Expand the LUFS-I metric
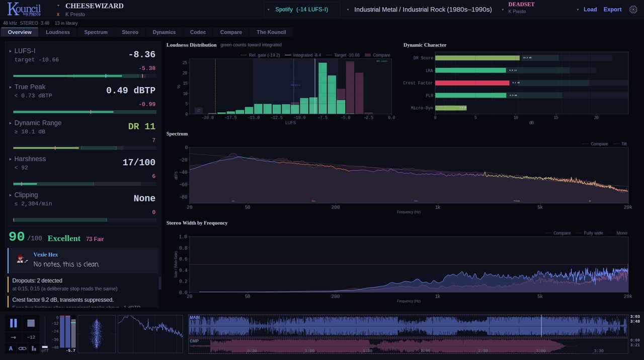Screen dimensions: 644x360 click(10, 51)
